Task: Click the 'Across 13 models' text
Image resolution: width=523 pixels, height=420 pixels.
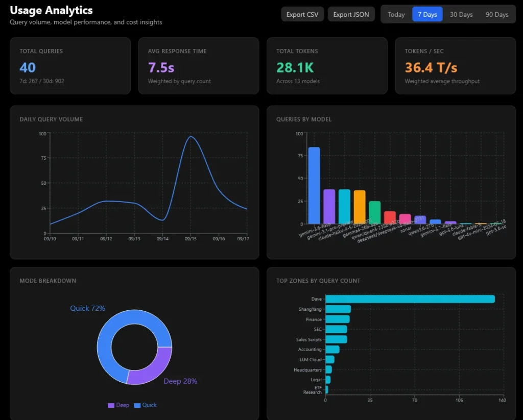Action: click(298, 81)
